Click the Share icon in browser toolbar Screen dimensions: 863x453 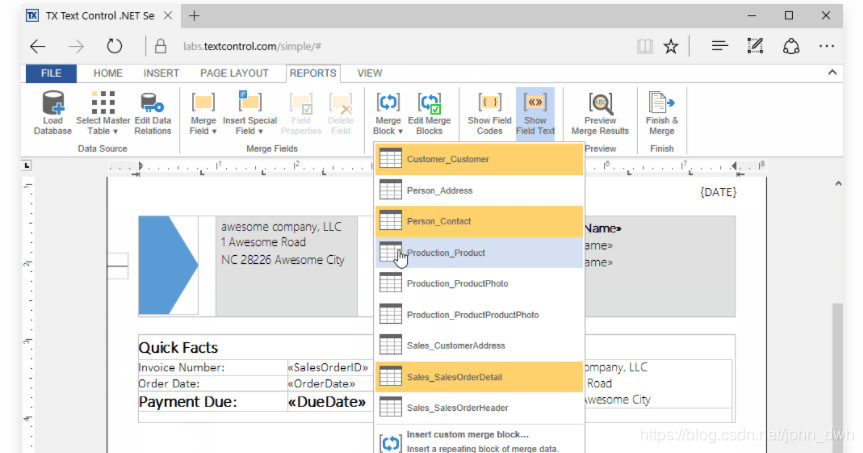click(791, 46)
